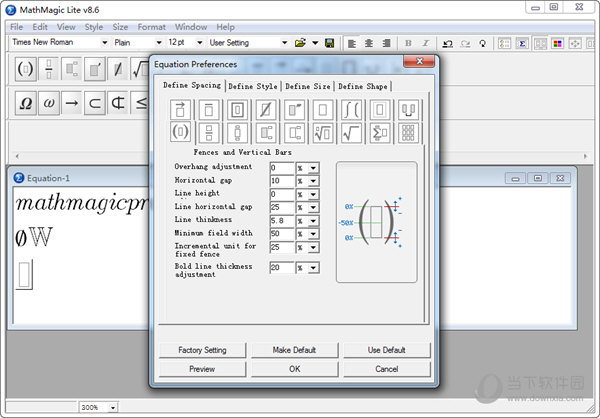This screenshot has width=600, height=418.
Task: Open the 300% zoom dropdown
Action: pyautogui.click(x=113, y=408)
